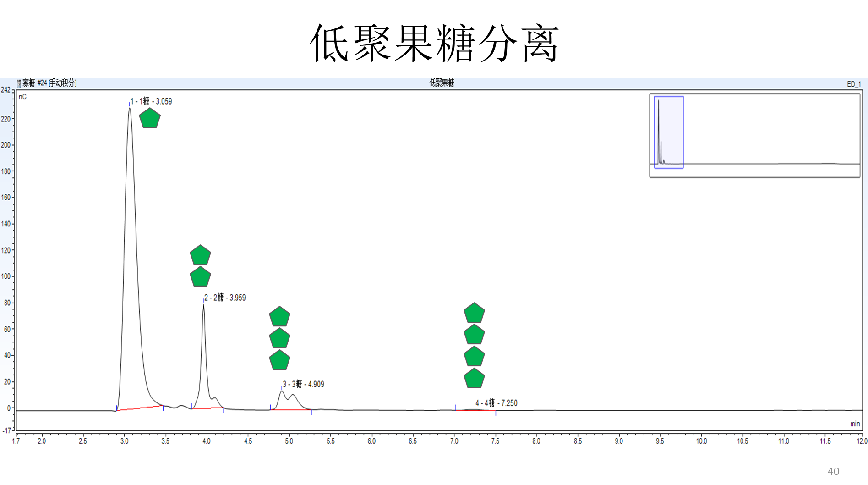
Task: Click the chromatogram overview thumbnail panel
Action: coord(754,135)
